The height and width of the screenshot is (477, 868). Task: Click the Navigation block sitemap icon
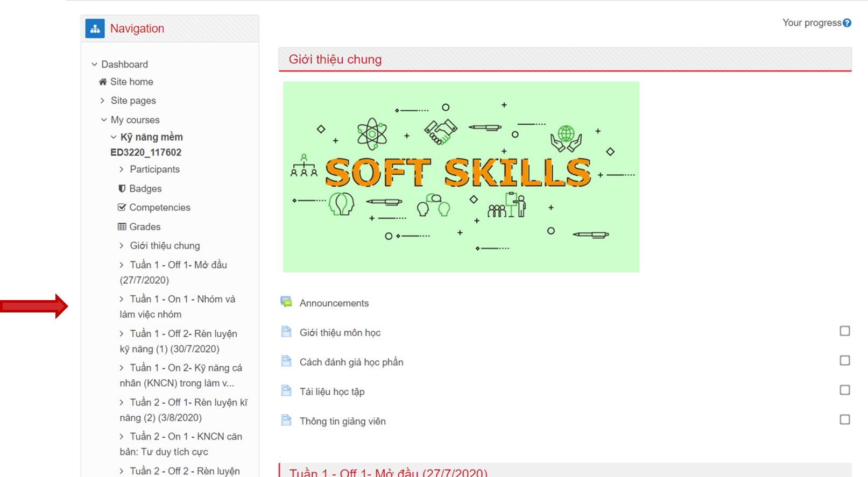coord(95,29)
